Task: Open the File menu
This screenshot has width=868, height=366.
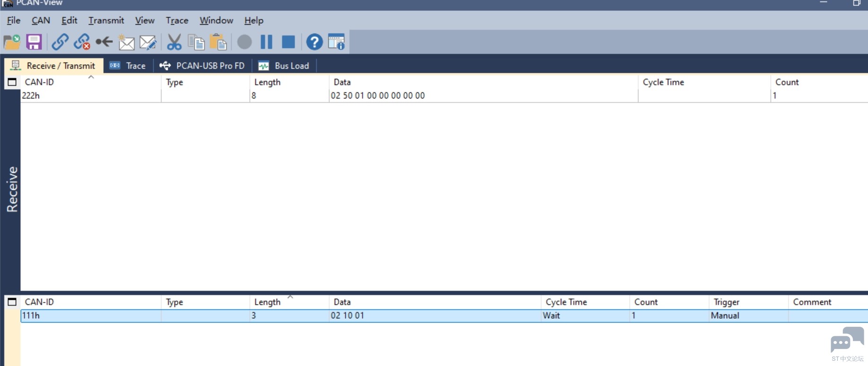Action: click(14, 20)
